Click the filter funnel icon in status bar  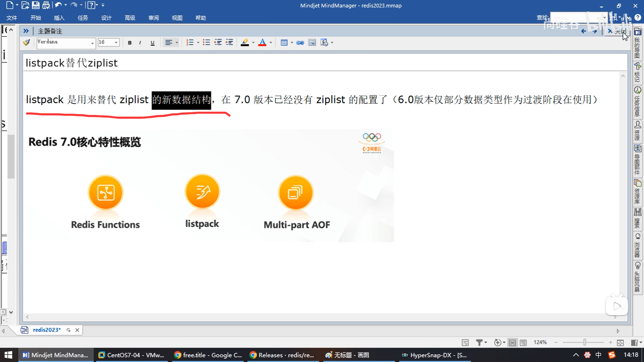pos(479,342)
